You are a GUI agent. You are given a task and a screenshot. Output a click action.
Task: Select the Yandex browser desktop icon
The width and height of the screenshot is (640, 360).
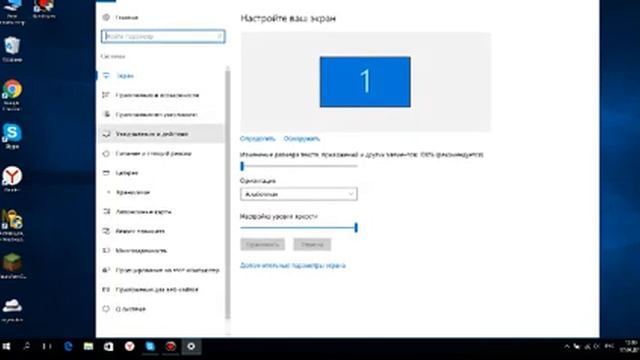[x=12, y=179]
